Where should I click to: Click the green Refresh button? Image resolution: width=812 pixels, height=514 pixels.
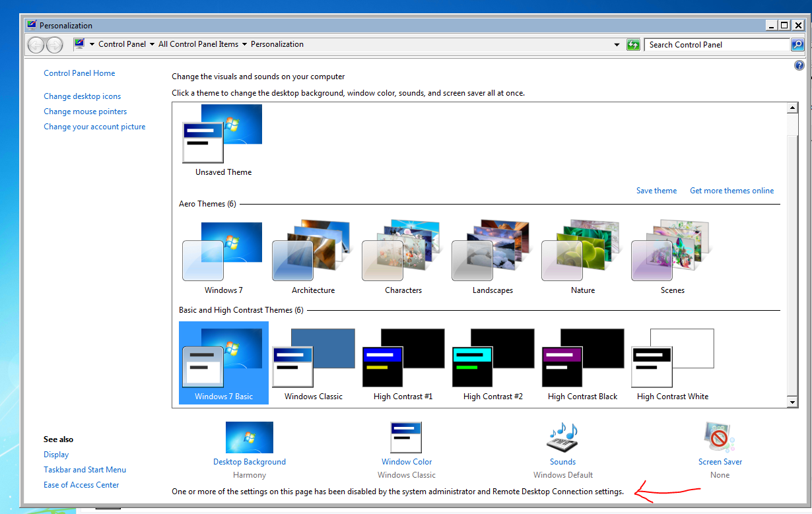pyautogui.click(x=633, y=45)
